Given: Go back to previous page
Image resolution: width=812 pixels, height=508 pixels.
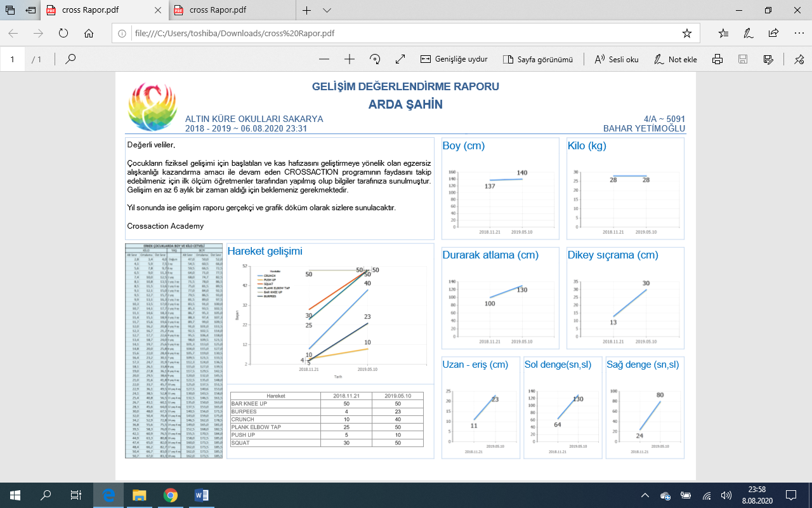Looking at the screenshot, I should pyautogui.click(x=13, y=33).
